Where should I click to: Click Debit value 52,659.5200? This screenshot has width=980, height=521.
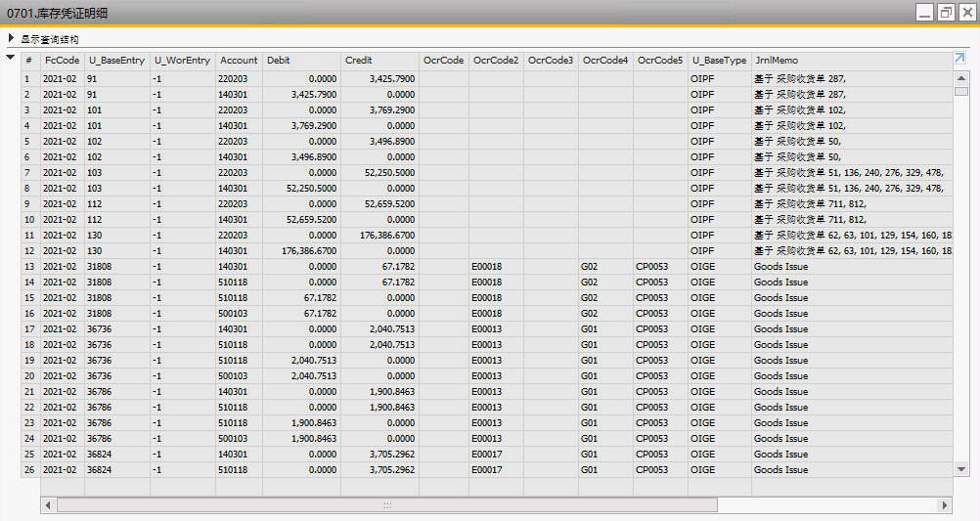point(311,219)
